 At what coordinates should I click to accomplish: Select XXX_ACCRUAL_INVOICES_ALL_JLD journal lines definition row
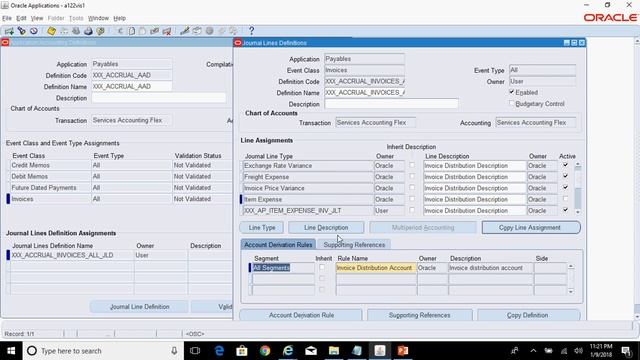[x=72, y=255]
